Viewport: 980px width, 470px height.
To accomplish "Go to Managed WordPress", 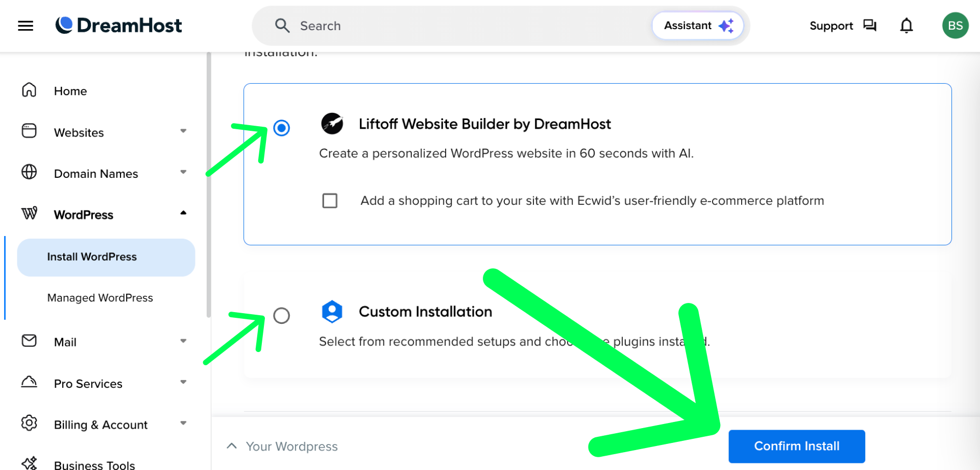I will tap(100, 298).
